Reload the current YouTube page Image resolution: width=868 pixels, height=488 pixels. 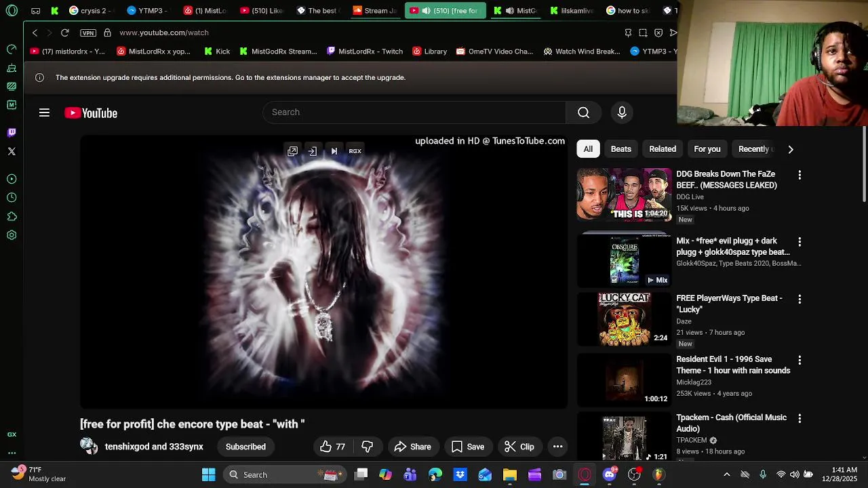click(x=65, y=33)
